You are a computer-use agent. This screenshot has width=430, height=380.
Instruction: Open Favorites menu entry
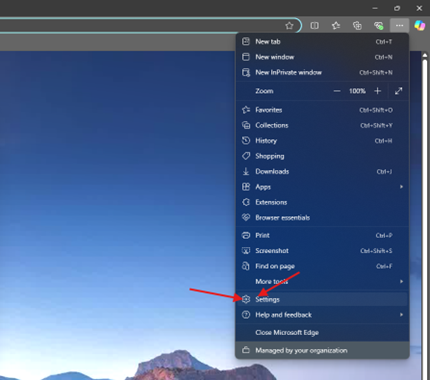pyautogui.click(x=322, y=110)
